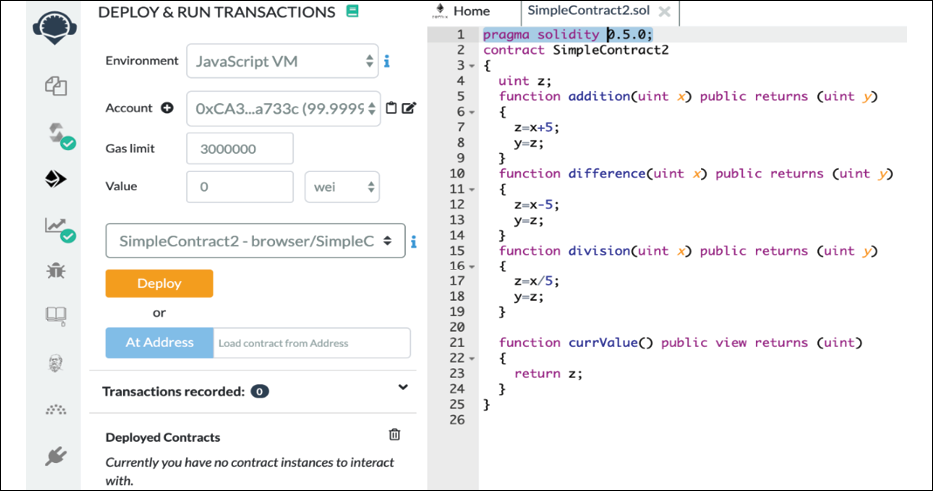Image resolution: width=933 pixels, height=491 pixels.
Task: Click the Load contract from Address field
Action: coord(312,343)
